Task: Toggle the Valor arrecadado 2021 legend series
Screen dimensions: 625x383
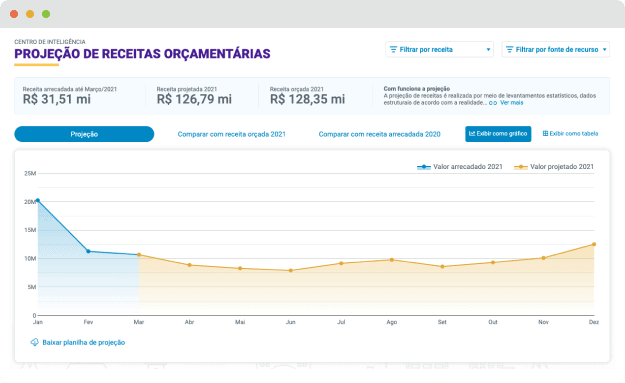Action: point(460,167)
